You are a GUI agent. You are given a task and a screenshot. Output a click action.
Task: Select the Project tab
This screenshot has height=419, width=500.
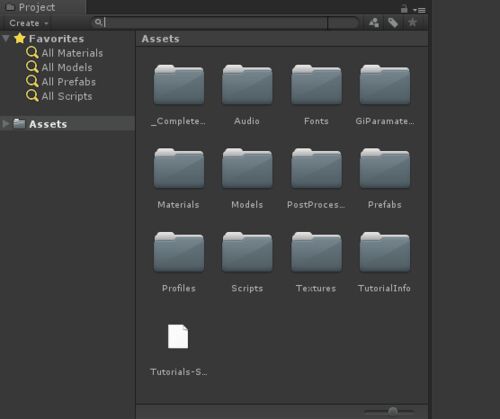pyautogui.click(x=31, y=7)
